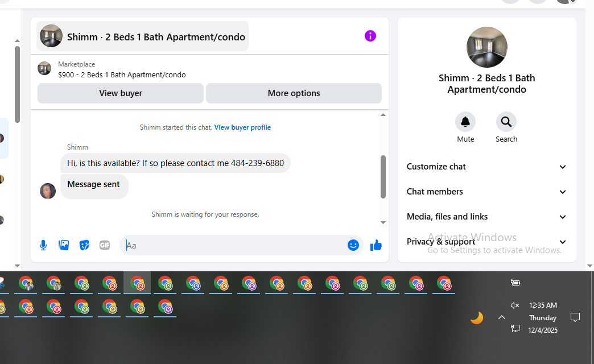Viewport: 594px width, 364px height.
Task: Search in conversation with magnifier icon
Action: click(x=506, y=122)
